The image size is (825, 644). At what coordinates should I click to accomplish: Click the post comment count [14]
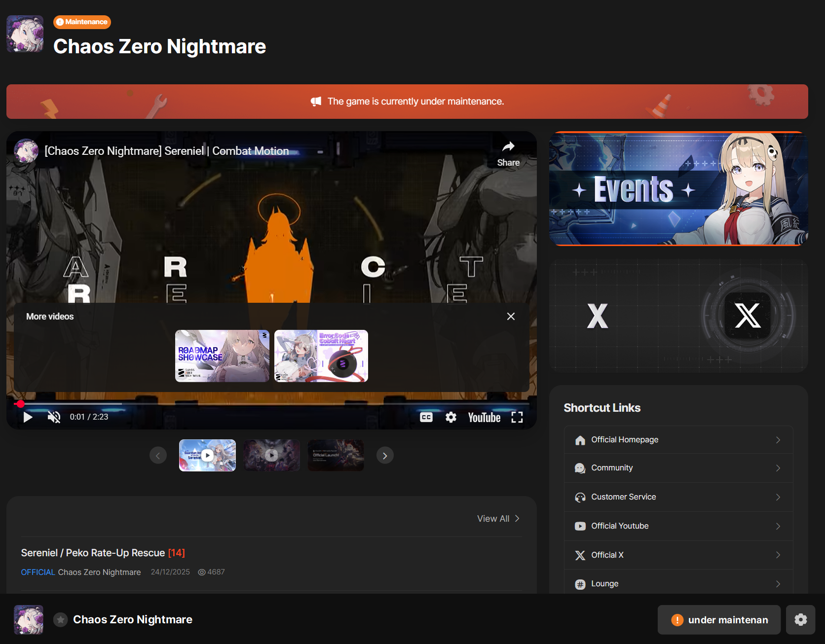pyautogui.click(x=176, y=553)
